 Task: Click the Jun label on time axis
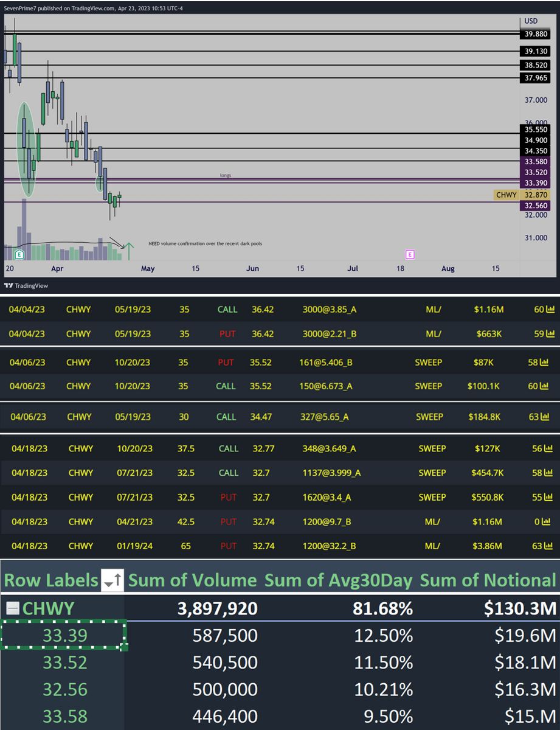point(252,268)
